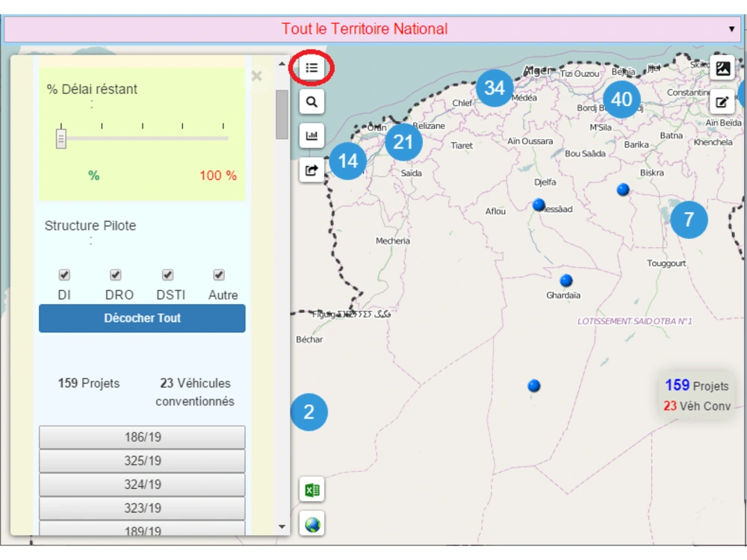747x560 pixels.
Task: Uncheck the DRO checkbox
Action: pos(115,275)
